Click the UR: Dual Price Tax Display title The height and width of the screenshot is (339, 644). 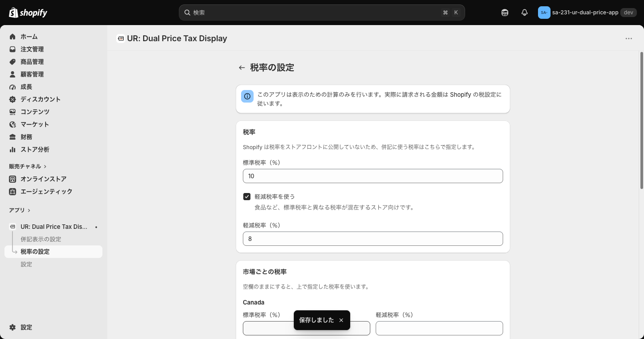point(177,39)
